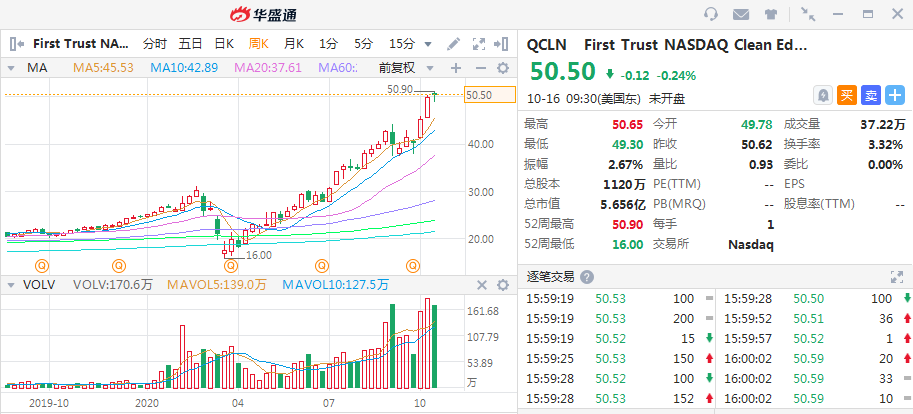The height and width of the screenshot is (414, 913).
Task: Click the 52周最低 value 16.00
Action: pyautogui.click(x=629, y=245)
